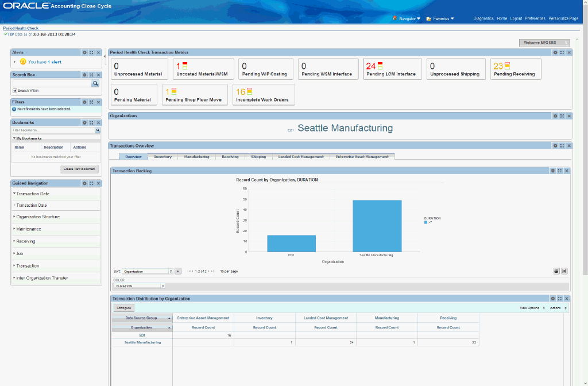Open Actions menu in distribution table
This screenshot has width=588, height=386.
[558, 308]
